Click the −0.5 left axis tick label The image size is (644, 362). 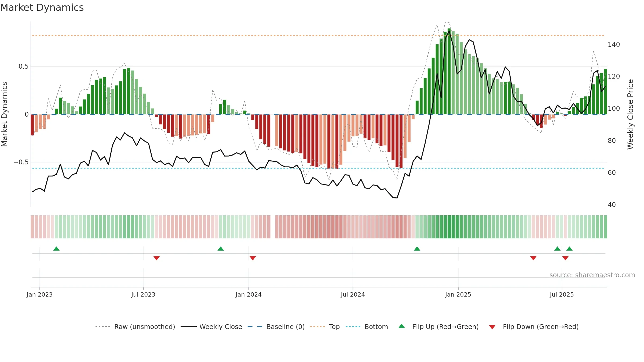point(21,162)
